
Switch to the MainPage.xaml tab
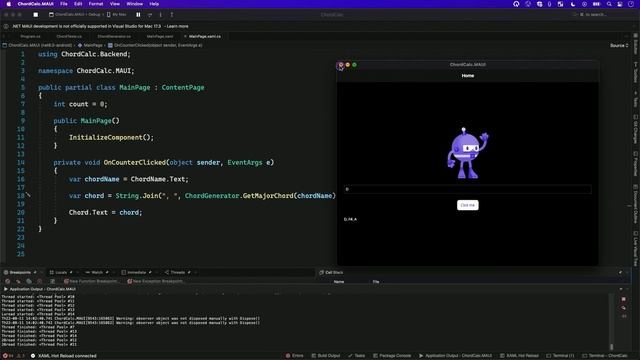coord(160,36)
